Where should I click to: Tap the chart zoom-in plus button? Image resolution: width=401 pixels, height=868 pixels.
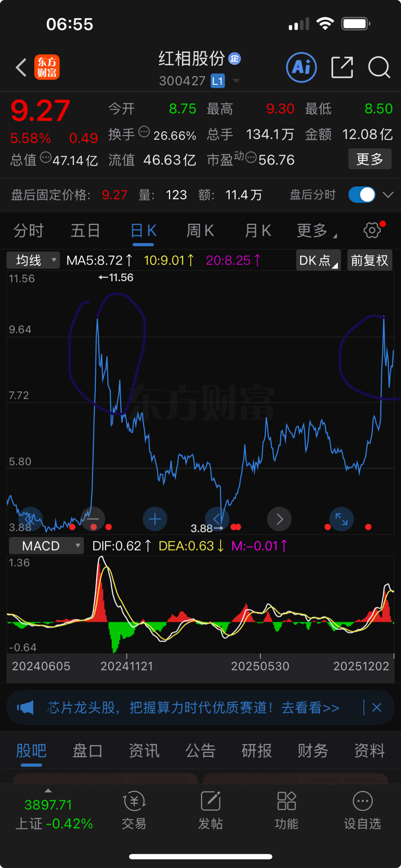pyautogui.click(x=155, y=519)
